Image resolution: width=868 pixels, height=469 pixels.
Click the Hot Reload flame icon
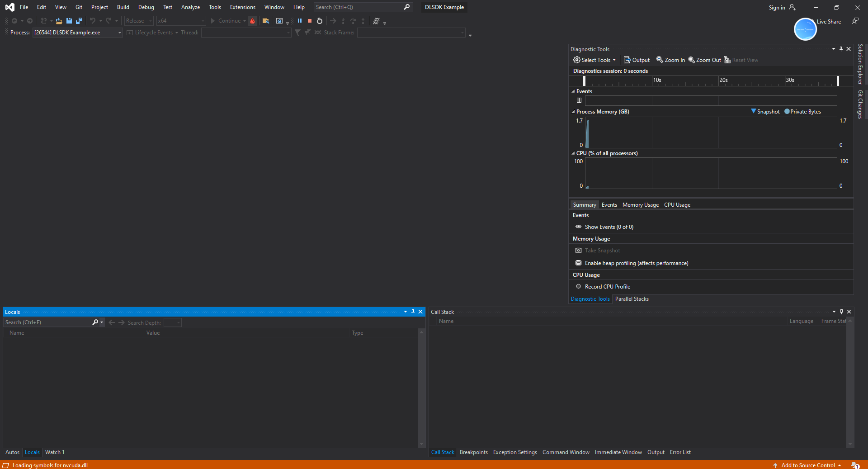point(252,21)
